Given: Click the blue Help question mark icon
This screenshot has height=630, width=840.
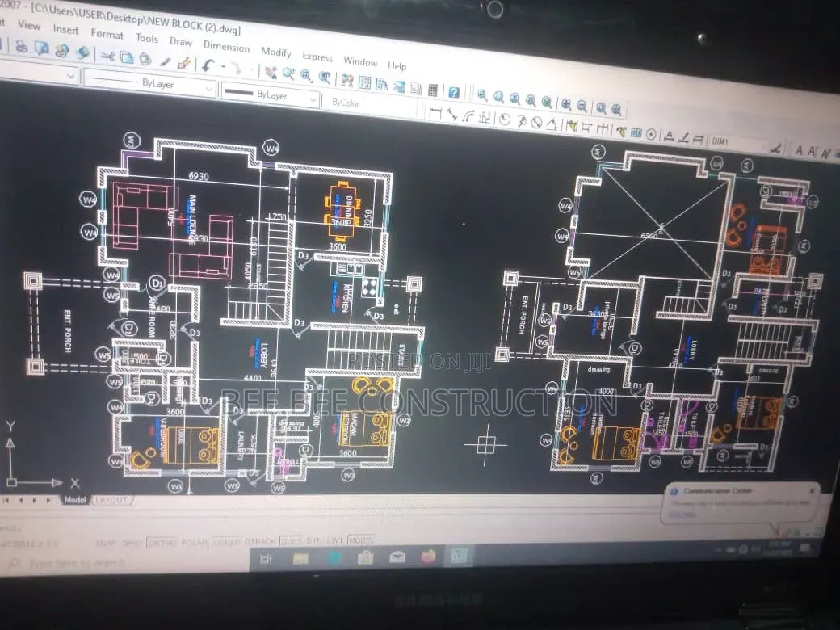Looking at the screenshot, I should [x=454, y=93].
